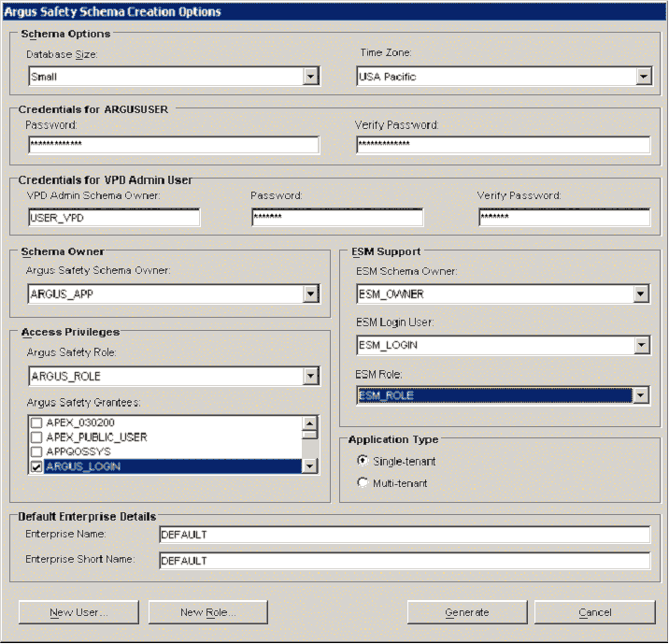Click the VPD Admin Schema Owner field
Image resolution: width=669 pixels, height=644 pixels.
coord(114,218)
